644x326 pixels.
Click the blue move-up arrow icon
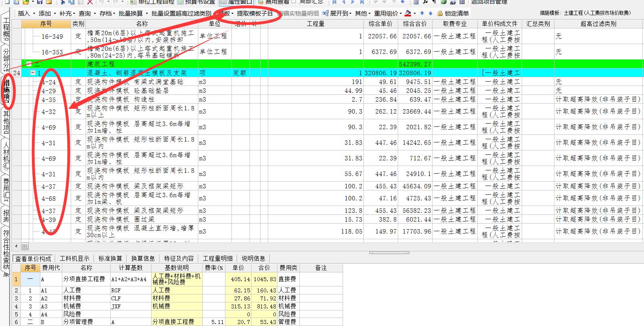coord(422,13)
